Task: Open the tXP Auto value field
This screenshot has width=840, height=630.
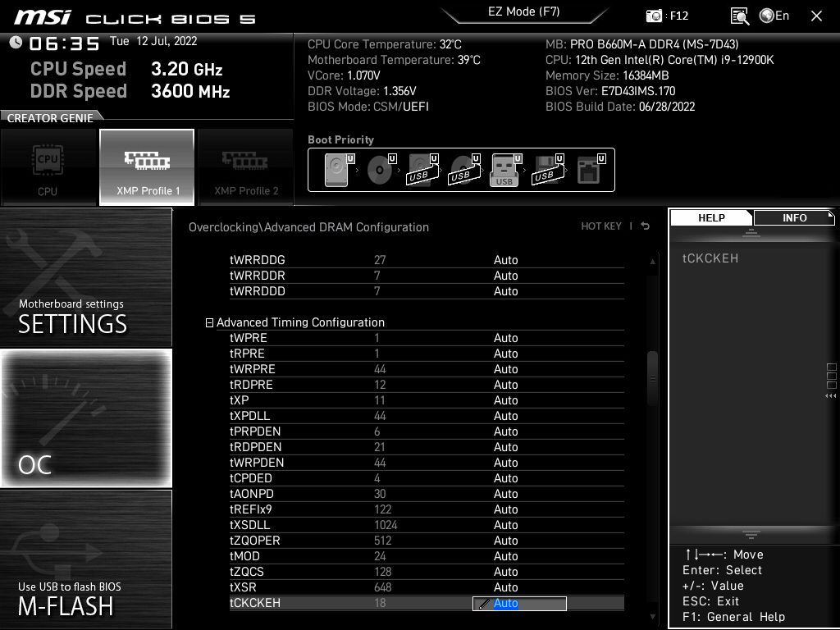Action: click(505, 400)
